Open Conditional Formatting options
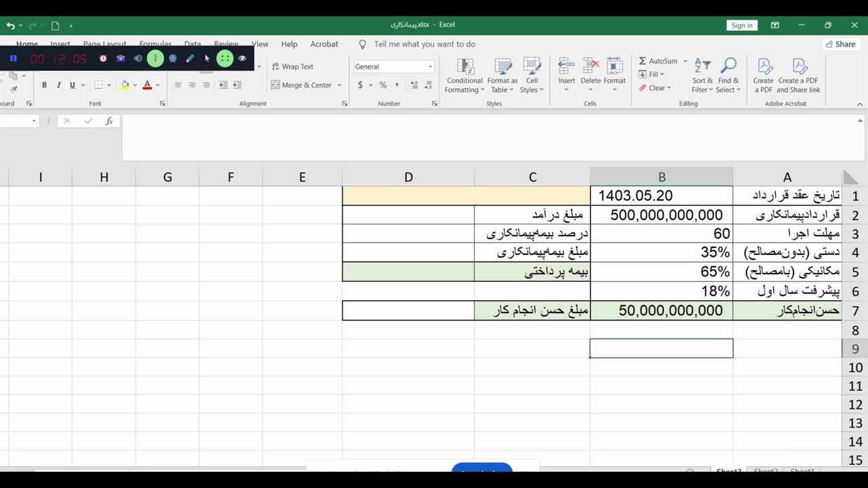The image size is (868, 488). 465,75
